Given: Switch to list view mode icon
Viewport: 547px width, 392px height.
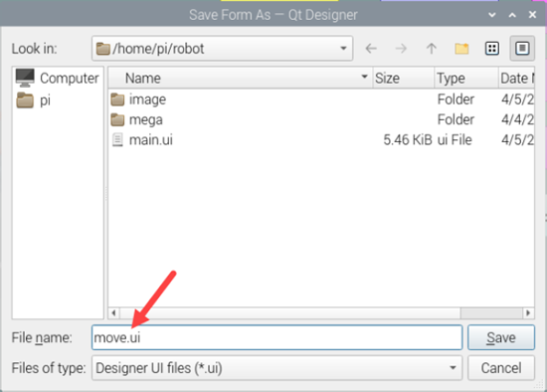Looking at the screenshot, I should pyautogui.click(x=492, y=48).
